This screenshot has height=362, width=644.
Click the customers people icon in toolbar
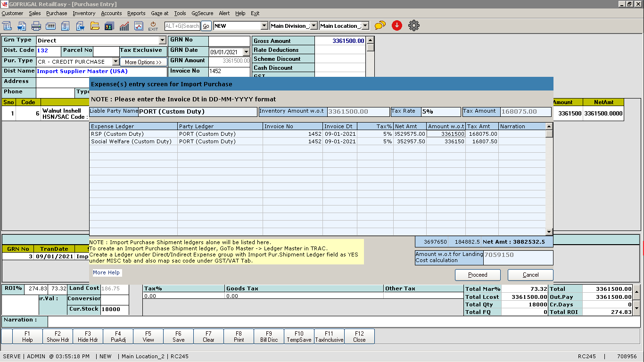109,26
